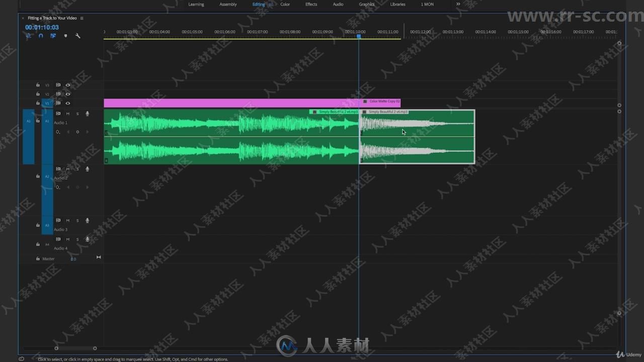This screenshot has width=644, height=362.
Task: Select the selected Simply Beautiful audio clip
Action: click(x=417, y=137)
